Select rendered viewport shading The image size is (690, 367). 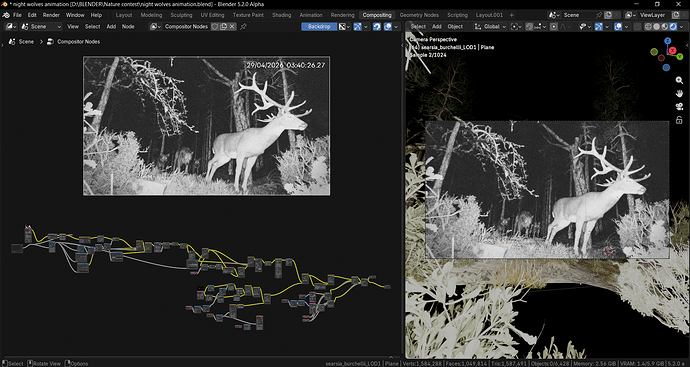coord(673,26)
